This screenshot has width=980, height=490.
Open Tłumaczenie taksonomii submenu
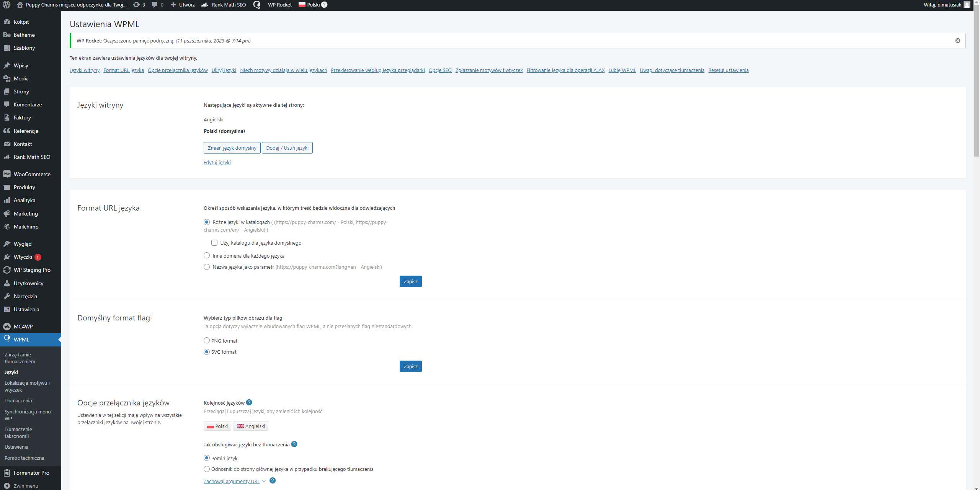pos(18,433)
